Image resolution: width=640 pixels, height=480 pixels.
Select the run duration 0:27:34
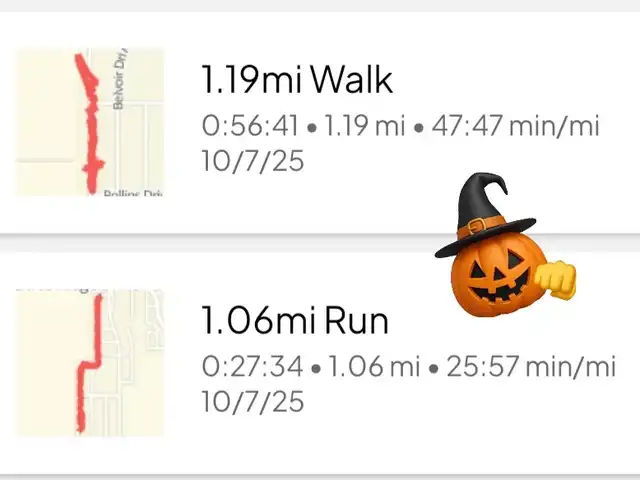click(x=251, y=367)
